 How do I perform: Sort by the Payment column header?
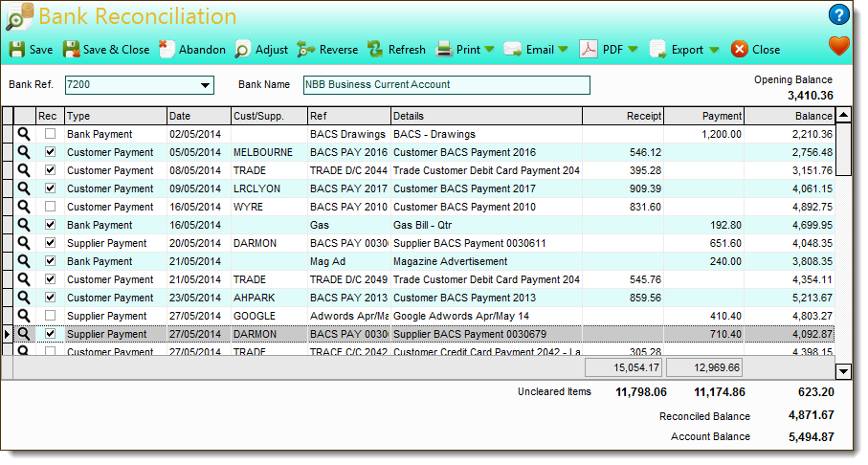pos(703,116)
